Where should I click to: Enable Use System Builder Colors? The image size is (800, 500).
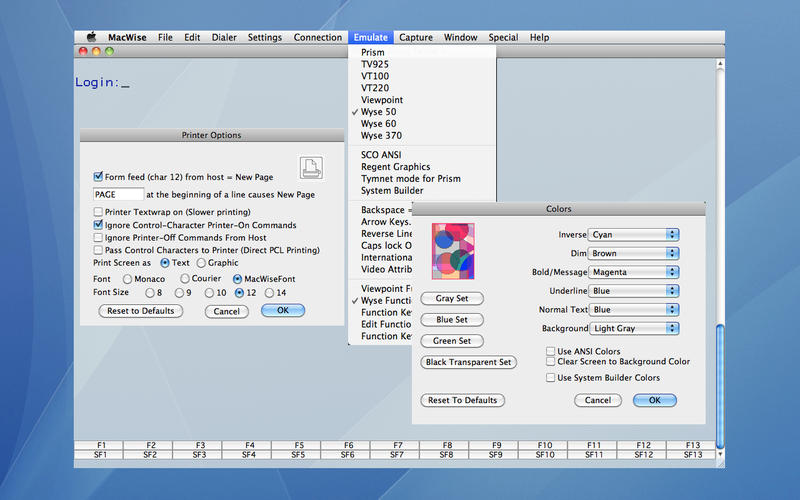[551, 378]
